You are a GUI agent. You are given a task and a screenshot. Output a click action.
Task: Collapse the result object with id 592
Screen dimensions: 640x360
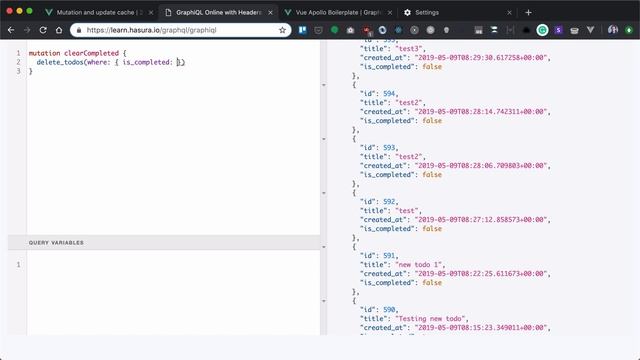tap(324, 193)
